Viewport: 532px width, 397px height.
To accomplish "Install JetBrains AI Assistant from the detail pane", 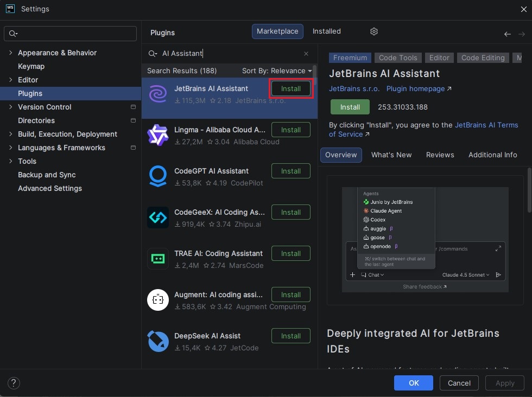I will tap(350, 107).
